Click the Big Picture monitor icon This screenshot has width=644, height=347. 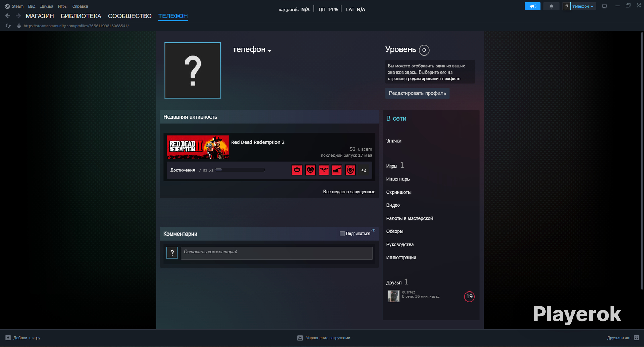[604, 6]
